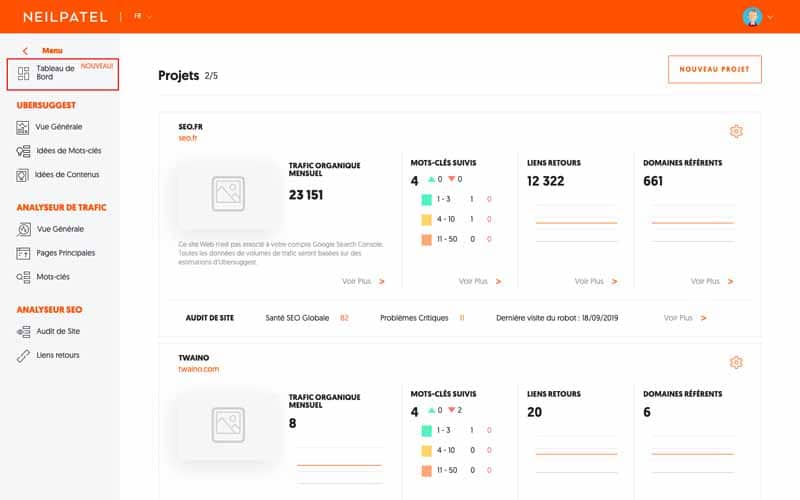
Task: Click the NEILPATEL logo
Action: [65, 17]
